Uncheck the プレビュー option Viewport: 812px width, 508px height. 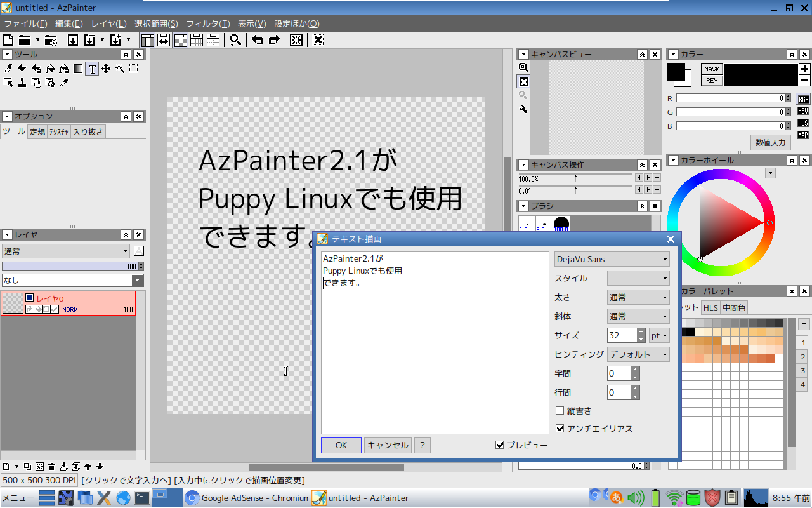tap(500, 444)
